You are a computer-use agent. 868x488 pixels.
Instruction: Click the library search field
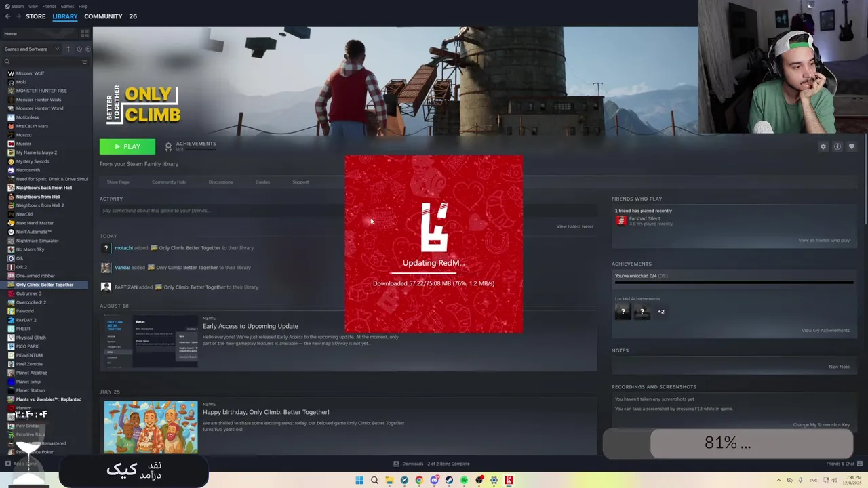45,62
